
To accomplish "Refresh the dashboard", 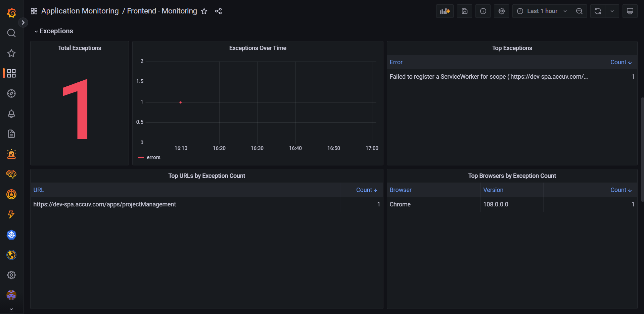I will pyautogui.click(x=598, y=11).
